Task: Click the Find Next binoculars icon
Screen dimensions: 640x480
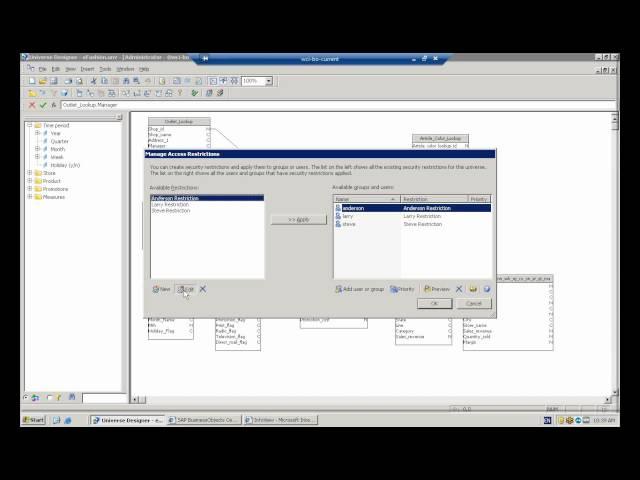Action: 137,81
